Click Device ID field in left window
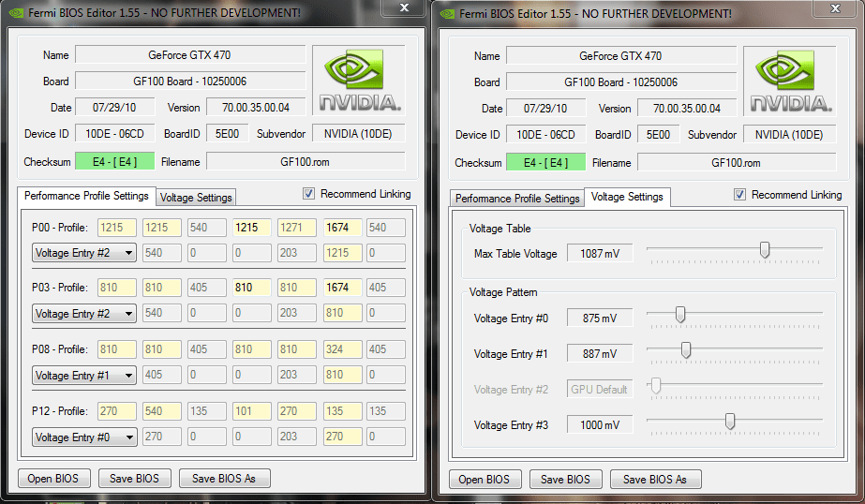 [114, 133]
